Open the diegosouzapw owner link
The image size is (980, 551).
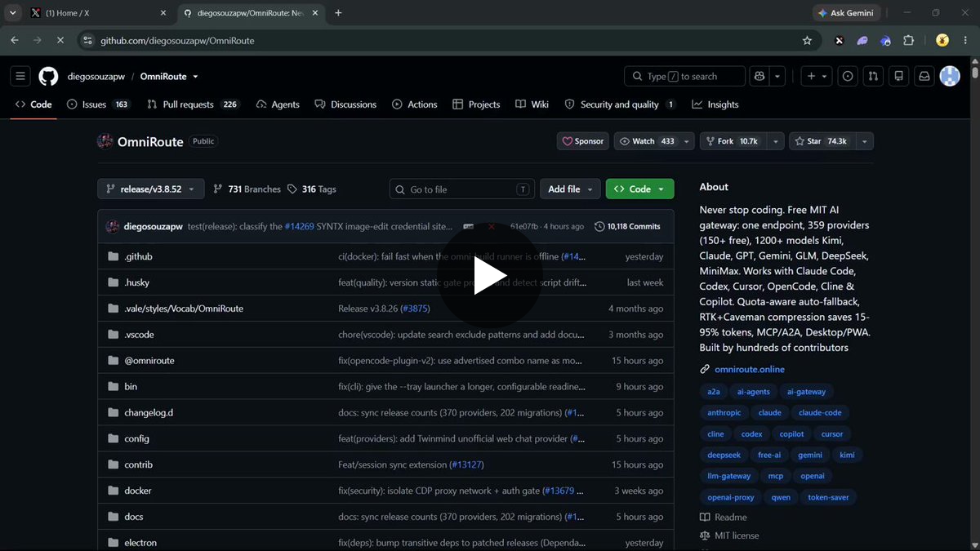click(96, 77)
